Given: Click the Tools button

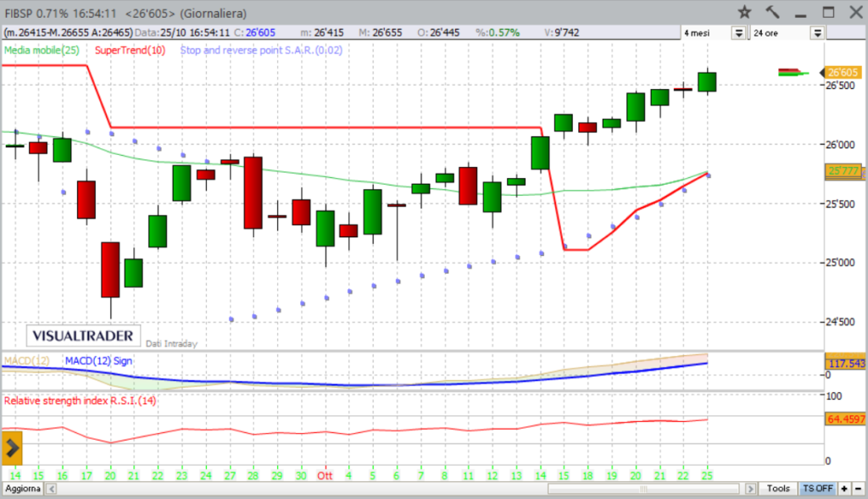Looking at the screenshot, I should click(778, 489).
